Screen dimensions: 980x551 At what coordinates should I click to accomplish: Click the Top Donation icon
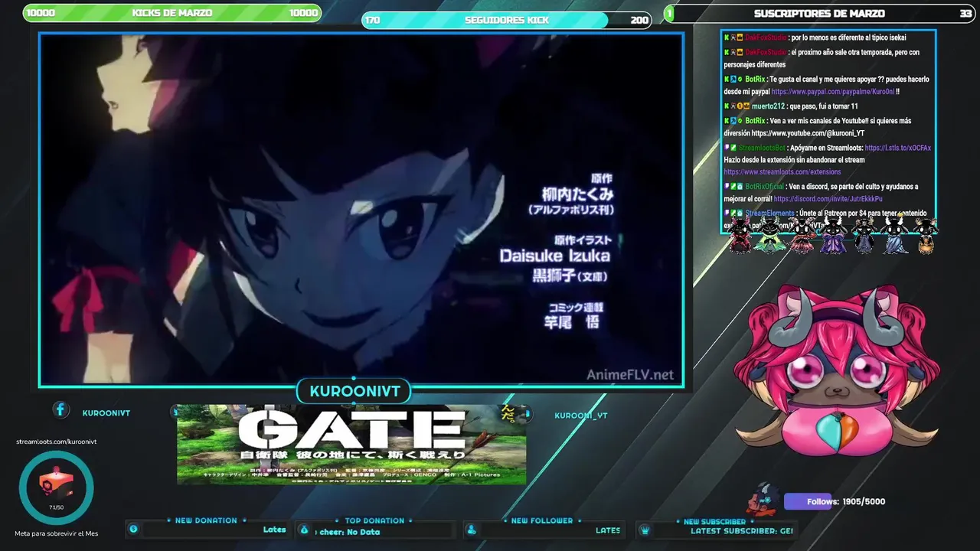coord(304,530)
